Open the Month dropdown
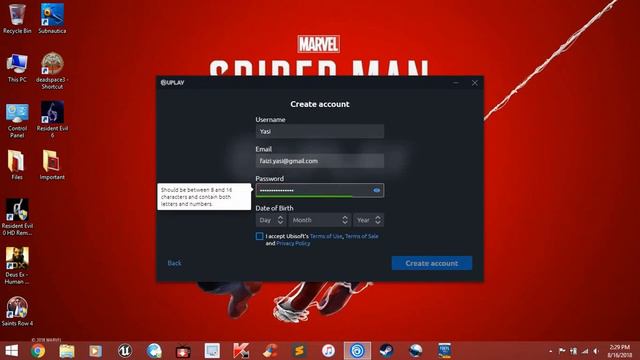 click(320, 220)
